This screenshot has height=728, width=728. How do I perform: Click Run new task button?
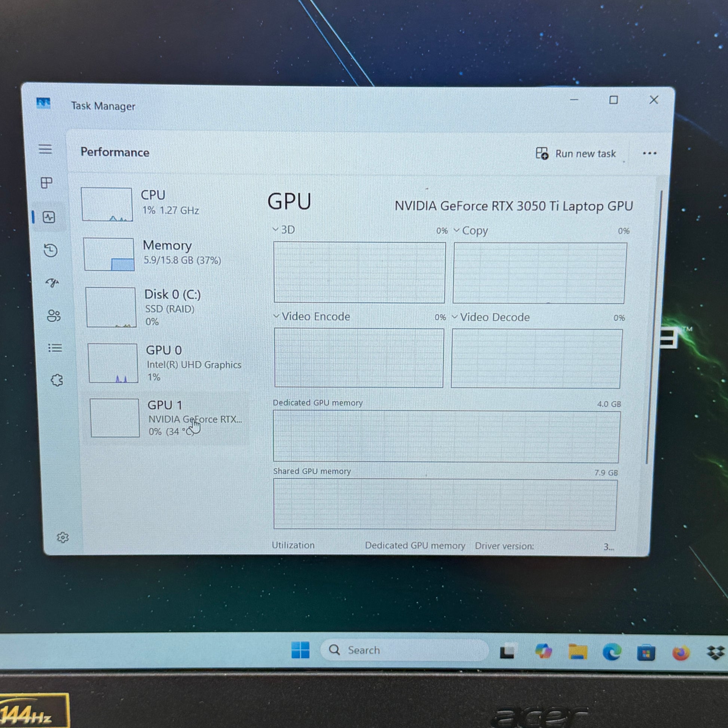[x=576, y=153]
